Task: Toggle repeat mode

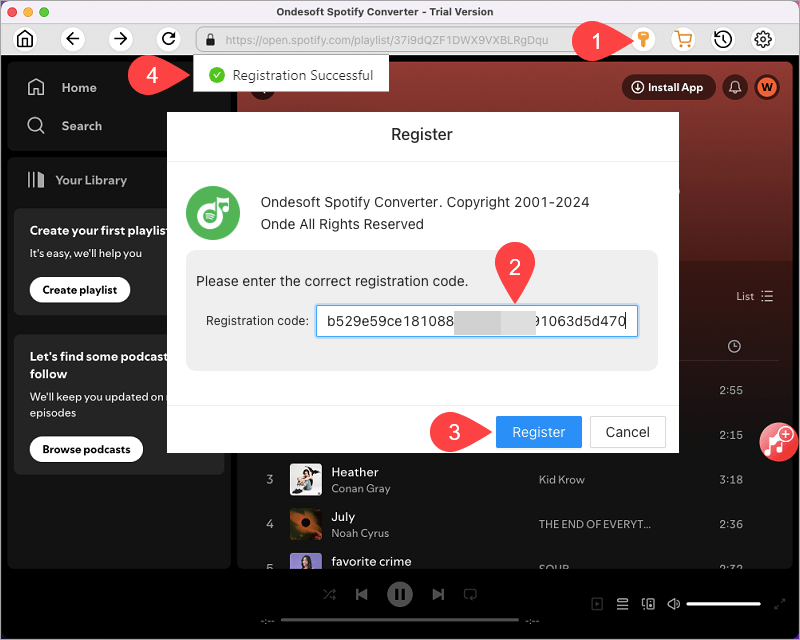Action: (470, 594)
